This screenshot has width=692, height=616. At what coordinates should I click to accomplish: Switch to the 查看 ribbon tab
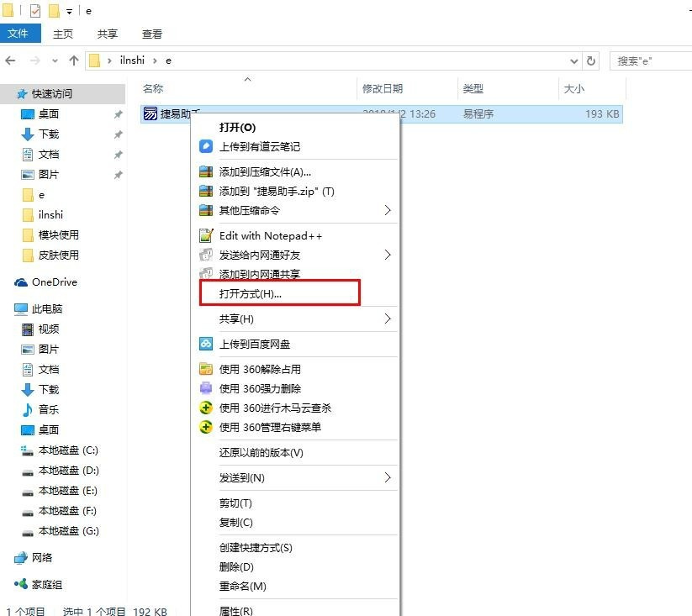[x=152, y=34]
